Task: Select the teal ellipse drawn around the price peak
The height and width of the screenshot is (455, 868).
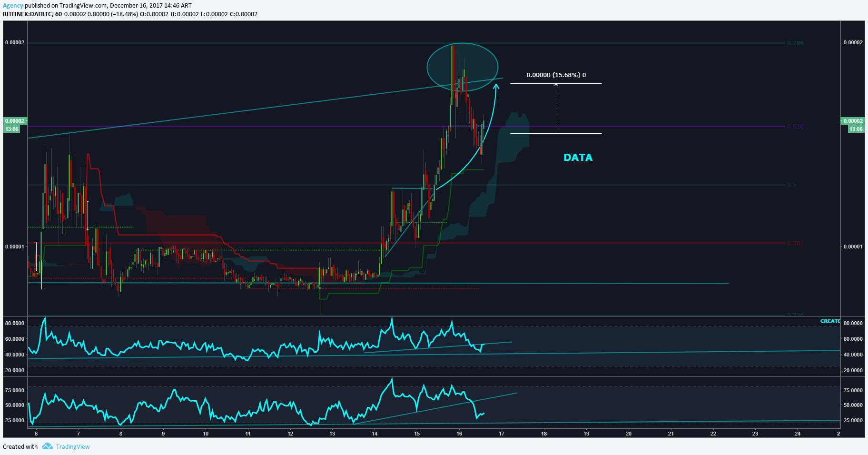Action: (463, 67)
